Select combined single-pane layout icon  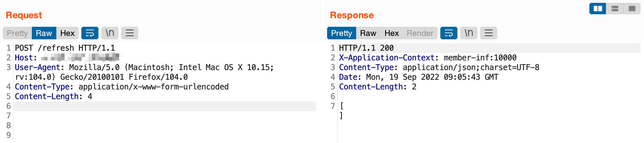(632, 9)
